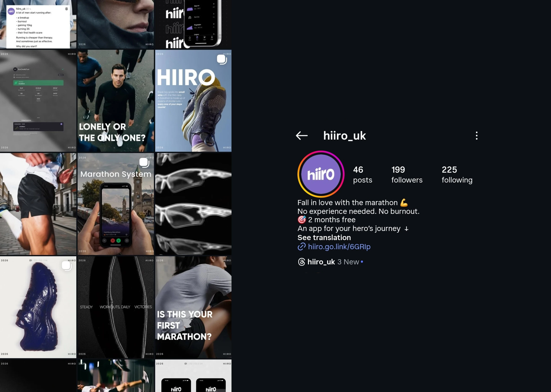The image size is (551, 392).
Task: Click the hiiro_uk profile title
Action: pos(345,136)
